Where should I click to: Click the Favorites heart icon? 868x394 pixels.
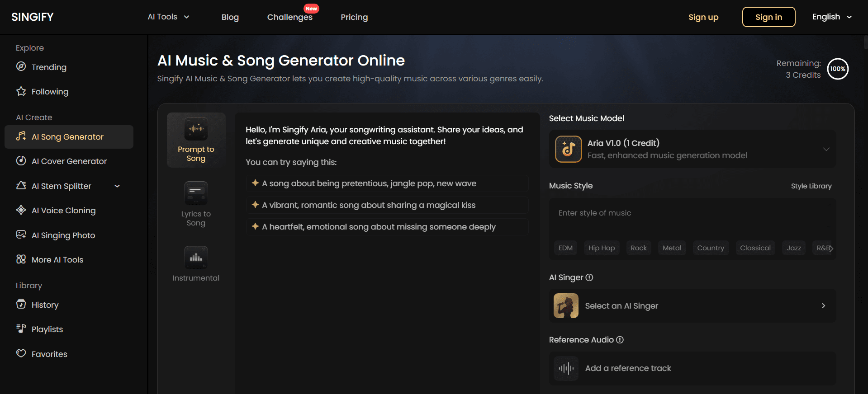coord(21,353)
